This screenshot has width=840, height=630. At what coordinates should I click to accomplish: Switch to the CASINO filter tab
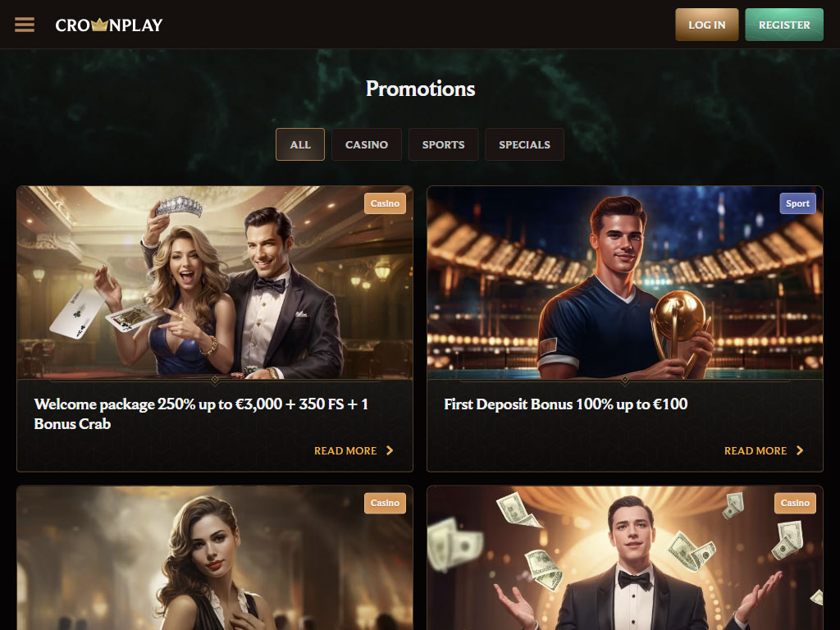tap(367, 144)
